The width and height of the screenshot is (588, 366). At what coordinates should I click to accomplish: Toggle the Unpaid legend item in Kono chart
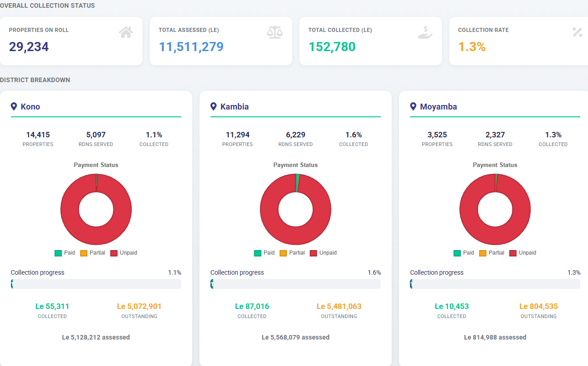(x=124, y=253)
